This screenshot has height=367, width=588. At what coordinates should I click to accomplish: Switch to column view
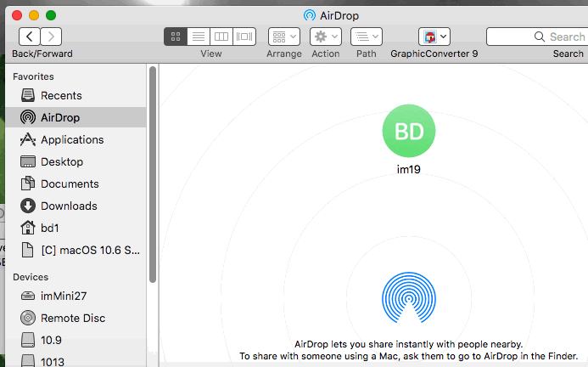[x=221, y=37]
